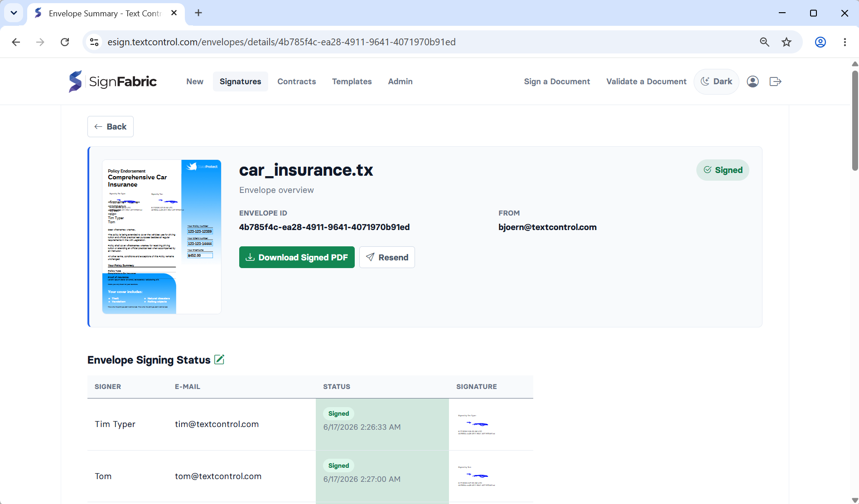Click Tim Typer's signature thumbnail
The height and width of the screenshot is (504, 859).
pyautogui.click(x=477, y=424)
